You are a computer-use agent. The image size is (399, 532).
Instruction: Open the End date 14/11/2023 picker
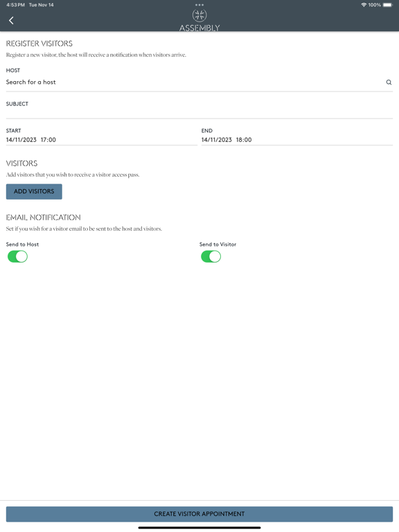(x=216, y=140)
